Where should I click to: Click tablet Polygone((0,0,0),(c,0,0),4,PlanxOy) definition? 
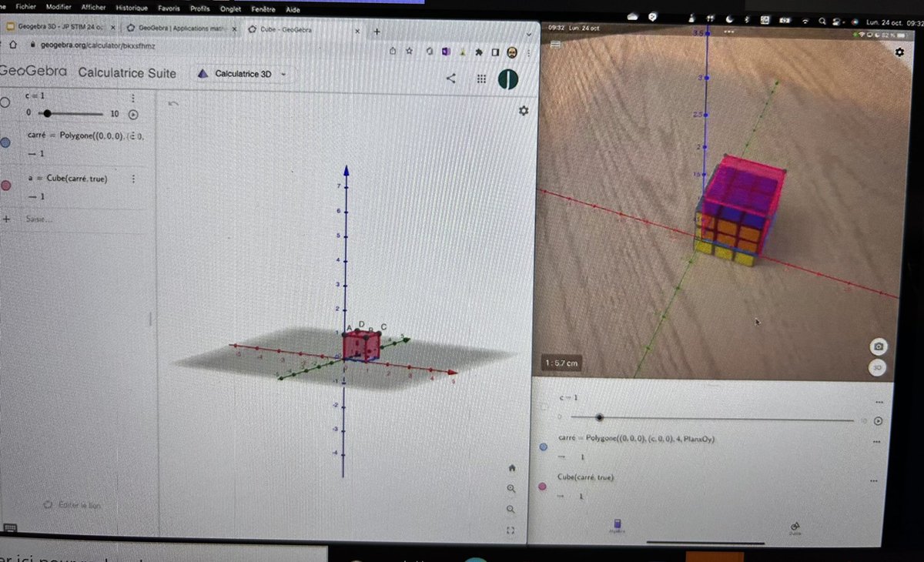[636, 439]
